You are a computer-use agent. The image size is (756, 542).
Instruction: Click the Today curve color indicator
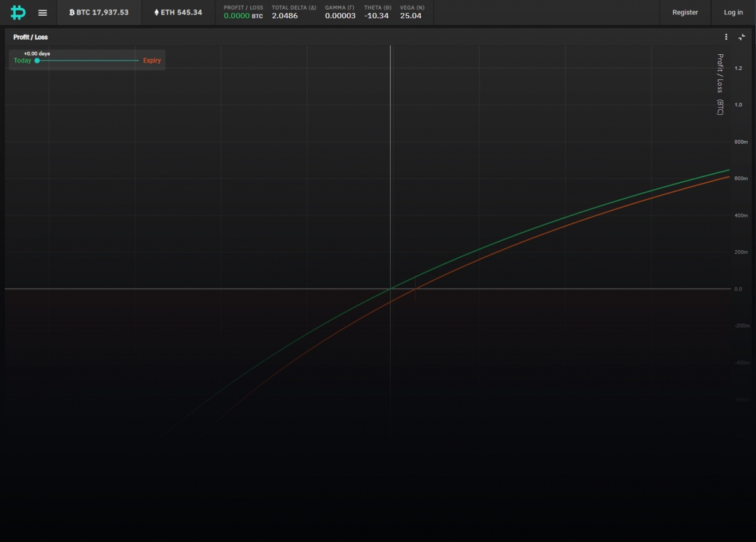pyautogui.click(x=37, y=61)
